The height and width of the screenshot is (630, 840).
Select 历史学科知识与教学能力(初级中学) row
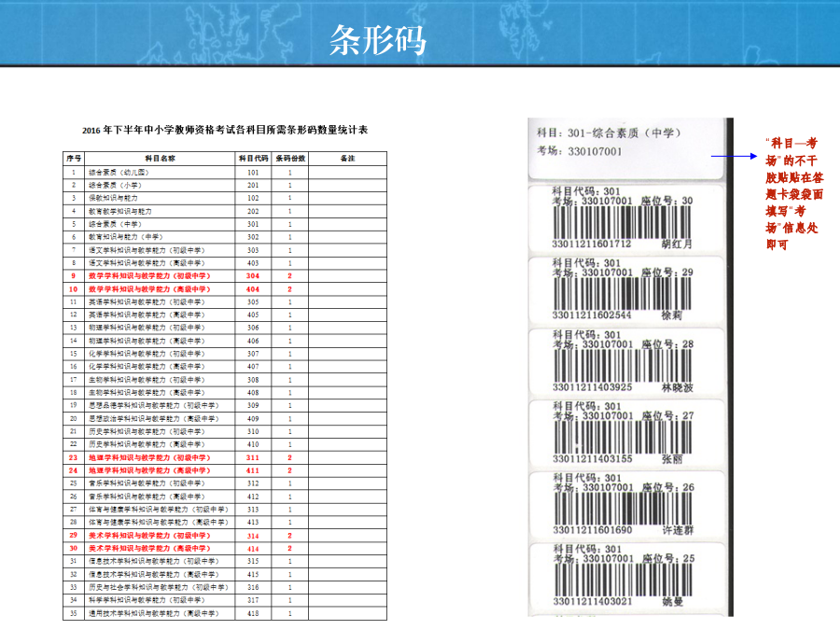[225, 432]
